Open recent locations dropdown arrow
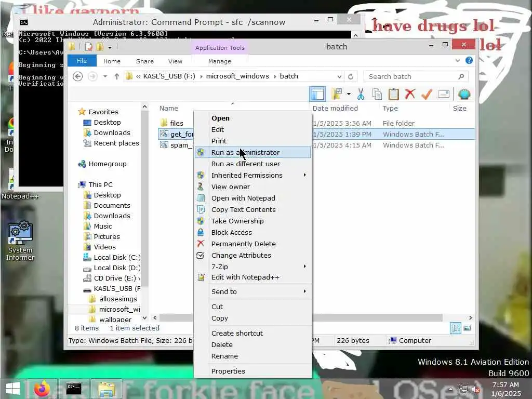This screenshot has height=399, width=532. 105,76
